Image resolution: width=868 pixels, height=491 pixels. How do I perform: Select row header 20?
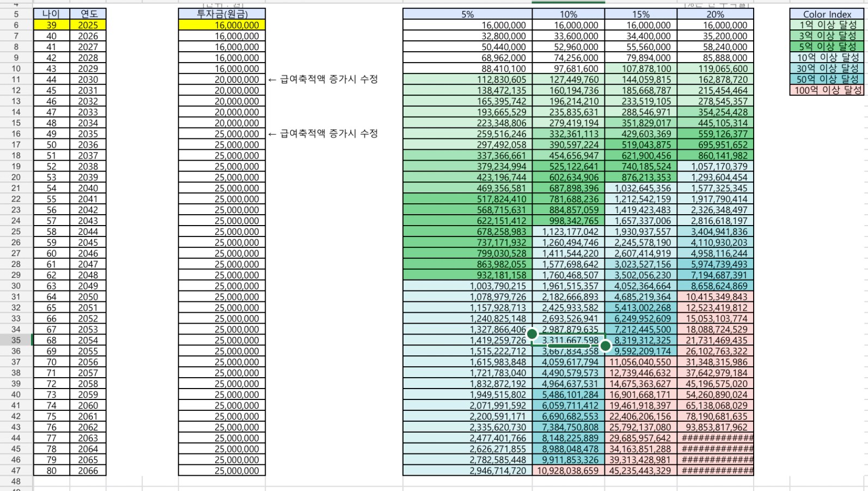(16, 177)
